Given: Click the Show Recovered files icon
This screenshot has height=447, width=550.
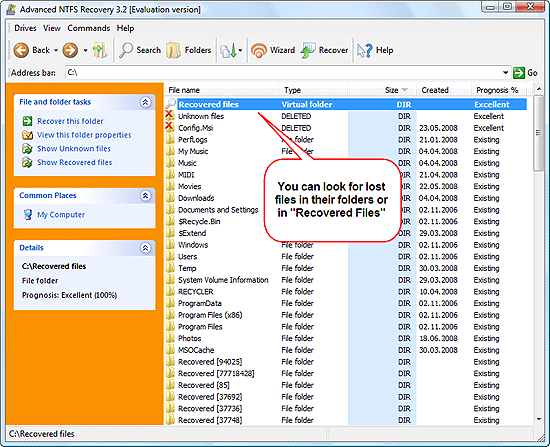Looking at the screenshot, I should 27,162.
